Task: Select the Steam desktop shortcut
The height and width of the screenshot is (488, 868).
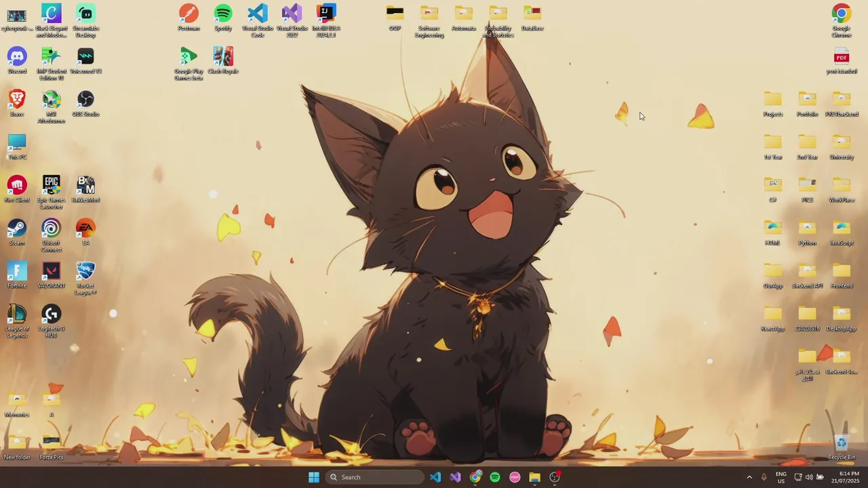Action: coord(17,232)
